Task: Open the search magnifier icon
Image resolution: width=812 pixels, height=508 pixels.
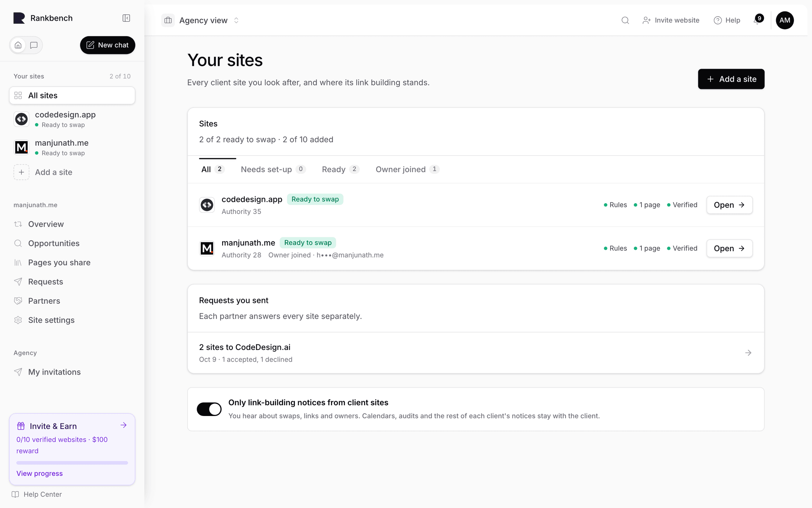Action: (x=625, y=20)
